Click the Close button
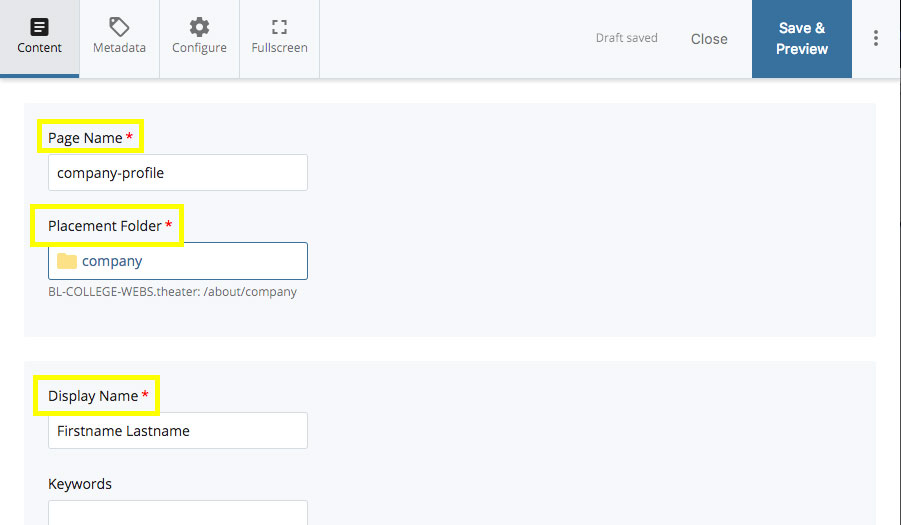901x525 pixels. tap(709, 39)
